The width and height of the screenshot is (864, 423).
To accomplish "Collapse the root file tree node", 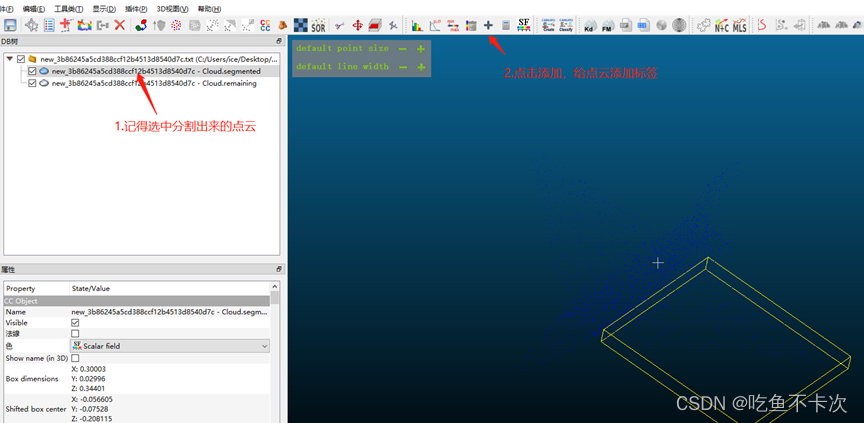I will click(x=10, y=58).
